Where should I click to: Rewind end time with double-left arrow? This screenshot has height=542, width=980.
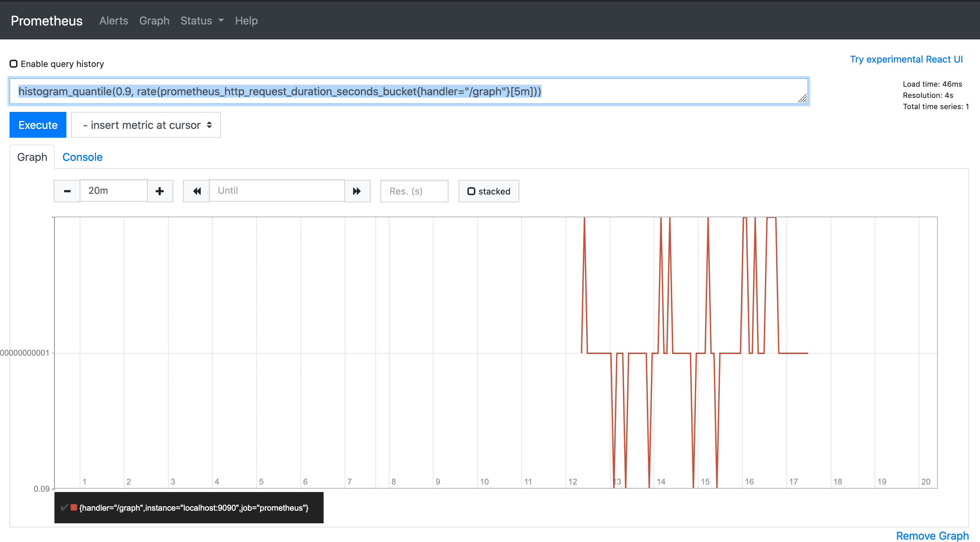[x=196, y=191]
